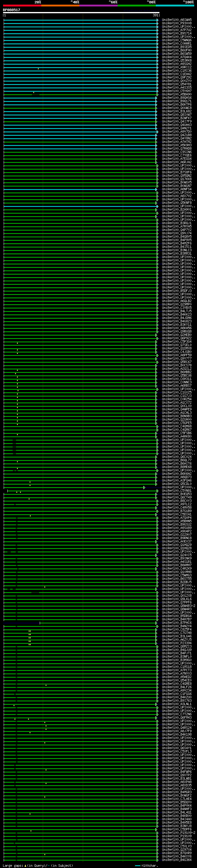
Task: Click the white query sequence bar
Action: pyautogui.click(x=81, y=12)
